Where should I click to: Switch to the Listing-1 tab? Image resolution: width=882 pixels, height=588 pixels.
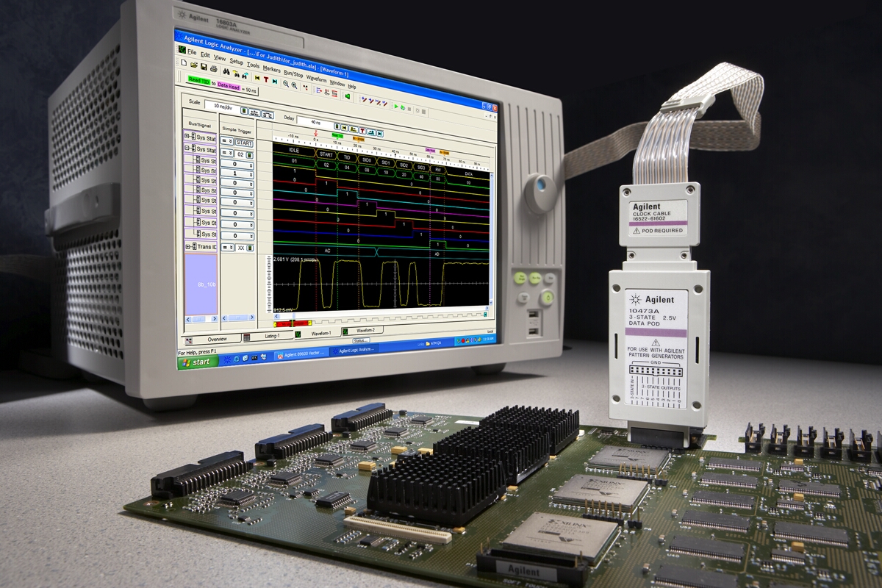268,337
